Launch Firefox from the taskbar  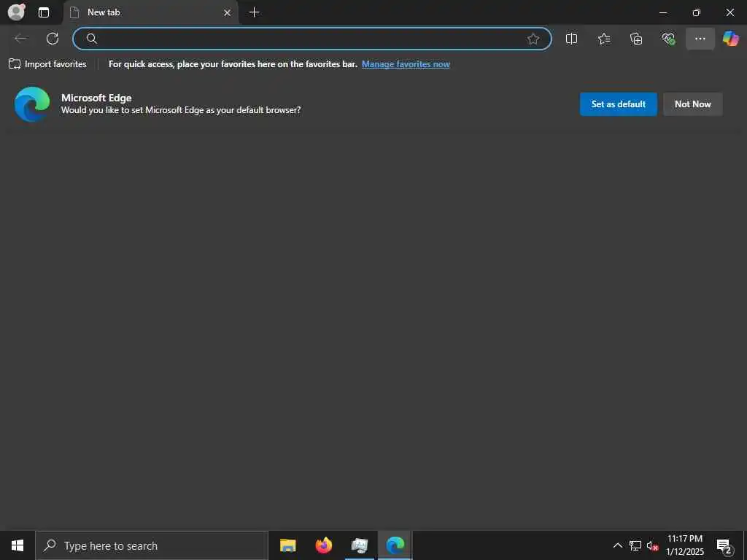tap(323, 545)
